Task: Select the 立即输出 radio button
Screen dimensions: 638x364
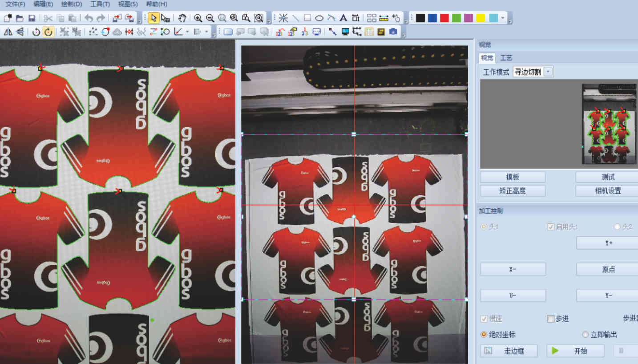Action: point(586,334)
